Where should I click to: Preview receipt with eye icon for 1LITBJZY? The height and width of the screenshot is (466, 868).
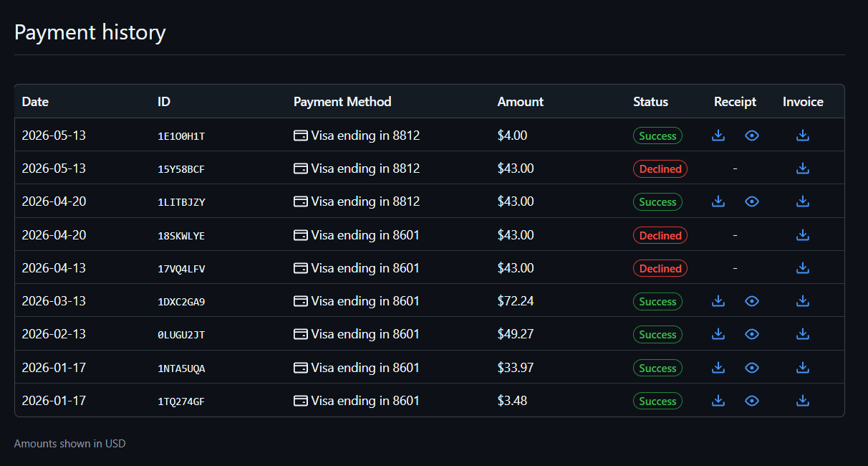(x=751, y=201)
